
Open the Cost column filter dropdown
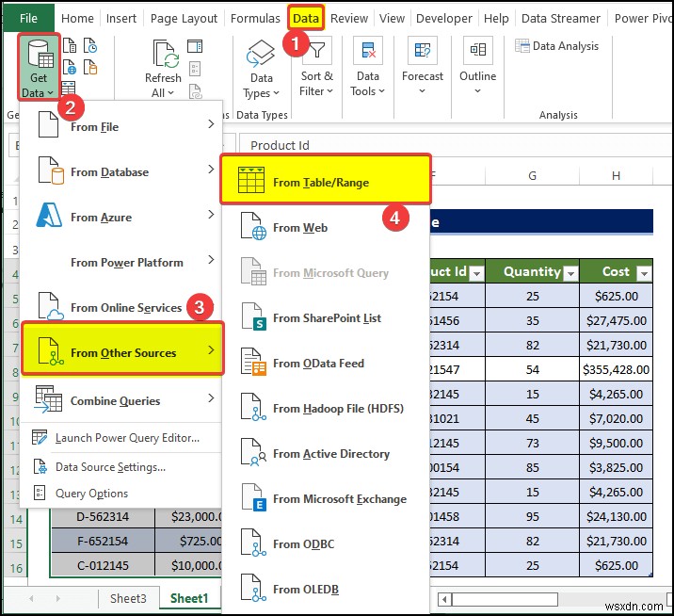pyautogui.click(x=644, y=273)
